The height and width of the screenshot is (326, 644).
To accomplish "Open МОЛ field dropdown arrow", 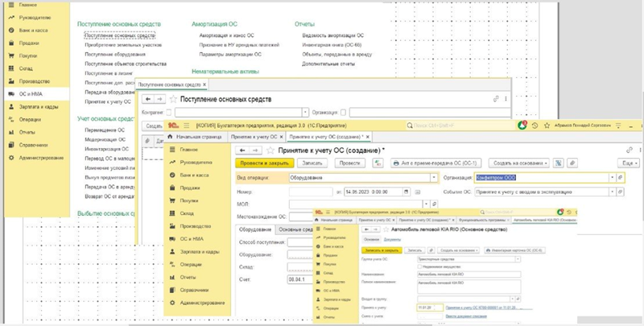I will point(427,204).
